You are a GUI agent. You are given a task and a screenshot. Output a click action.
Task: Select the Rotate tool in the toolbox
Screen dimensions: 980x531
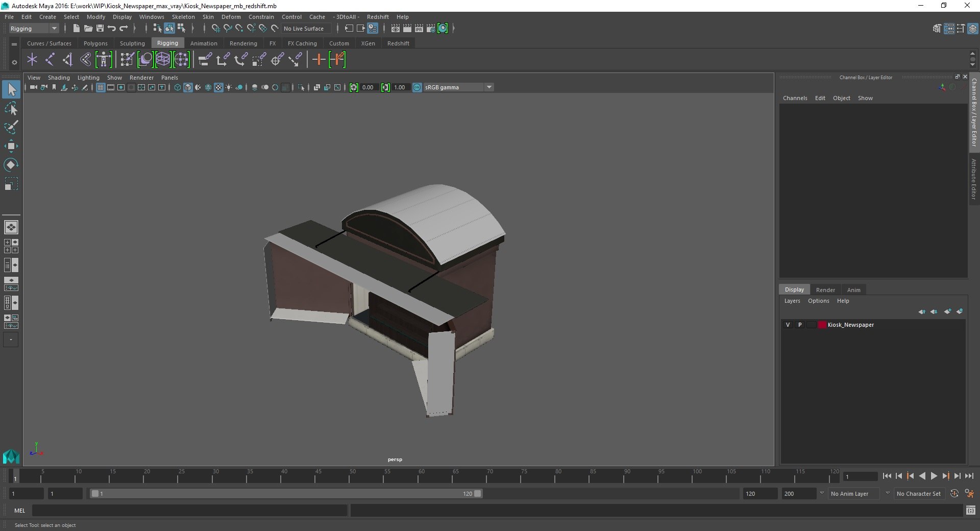(x=11, y=165)
